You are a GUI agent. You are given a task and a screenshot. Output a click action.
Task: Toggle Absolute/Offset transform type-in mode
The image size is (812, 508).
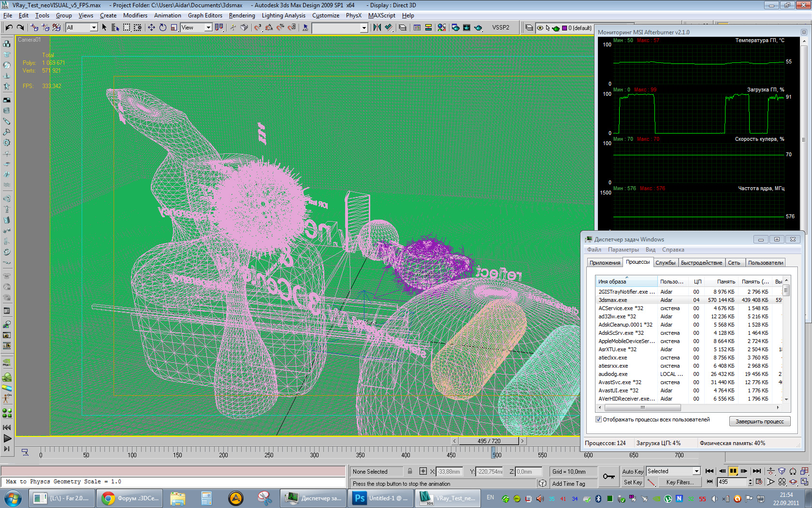pyautogui.click(x=423, y=471)
